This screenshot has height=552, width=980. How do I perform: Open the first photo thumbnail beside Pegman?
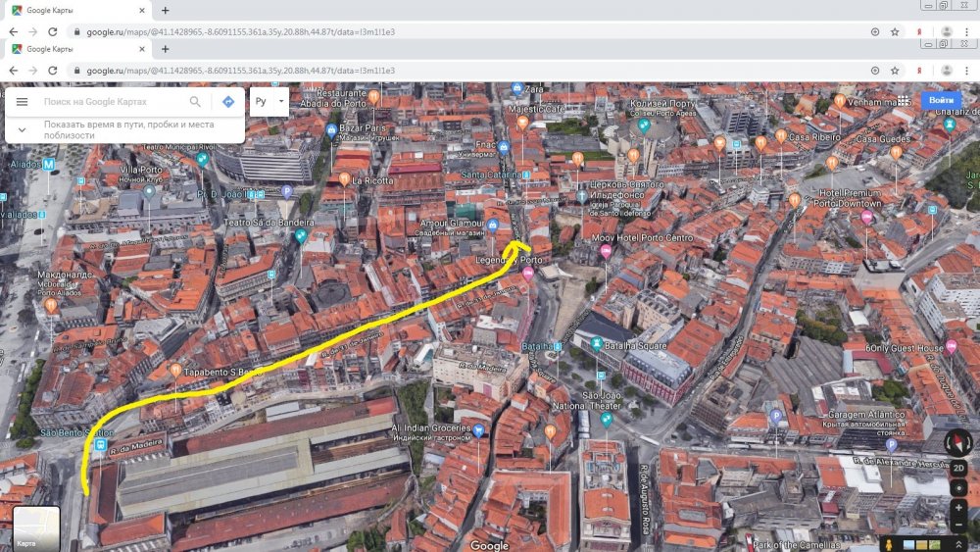click(x=907, y=544)
